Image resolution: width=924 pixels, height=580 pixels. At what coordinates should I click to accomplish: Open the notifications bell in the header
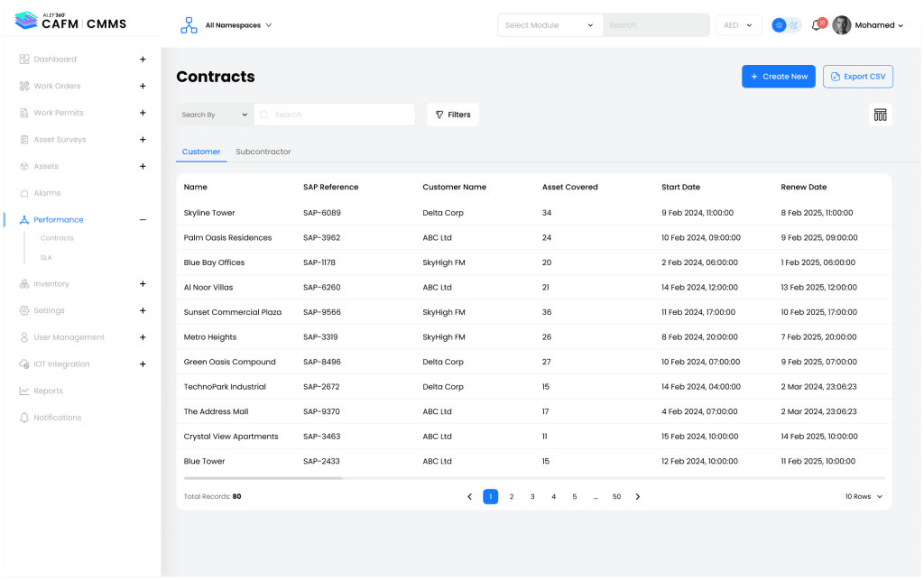click(817, 25)
